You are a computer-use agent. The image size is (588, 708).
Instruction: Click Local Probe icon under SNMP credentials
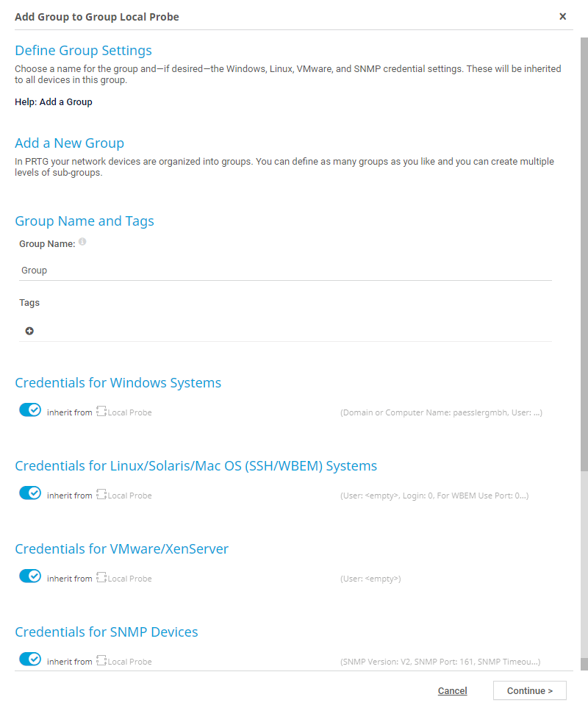102,661
